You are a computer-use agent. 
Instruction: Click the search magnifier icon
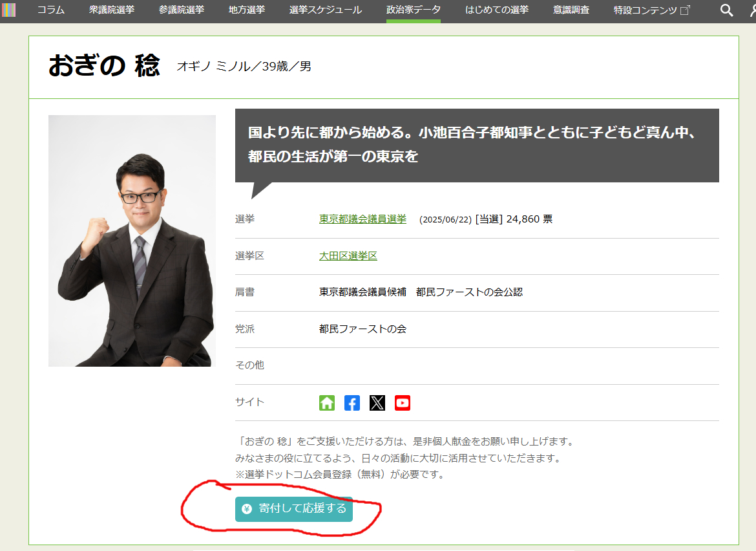[x=727, y=10]
